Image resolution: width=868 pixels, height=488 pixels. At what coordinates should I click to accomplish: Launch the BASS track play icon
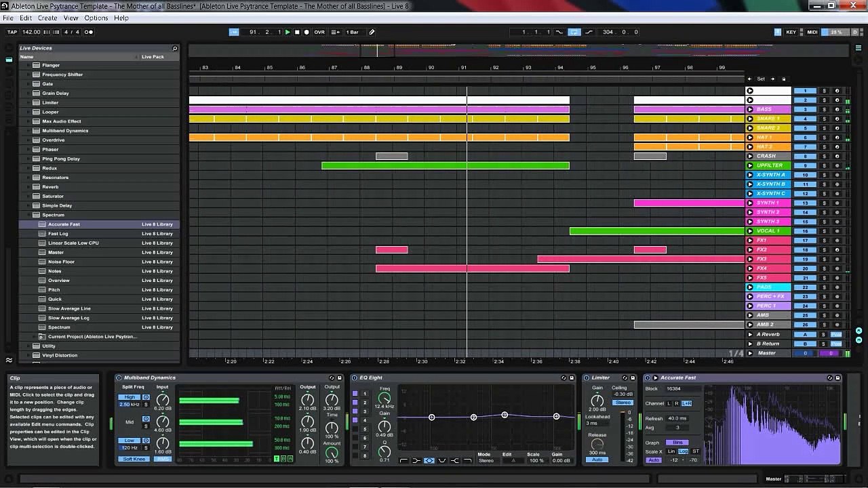pyautogui.click(x=750, y=109)
